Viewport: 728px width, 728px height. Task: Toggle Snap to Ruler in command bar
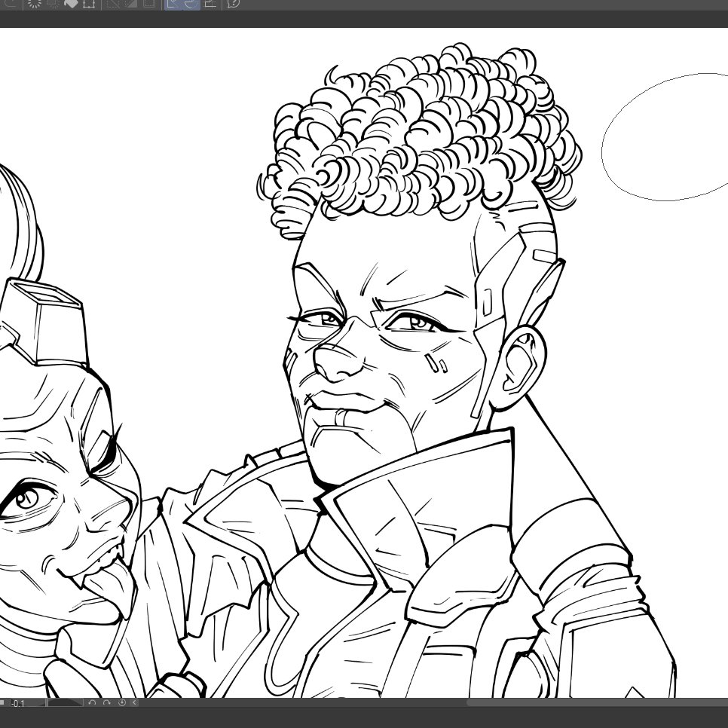(173, 5)
